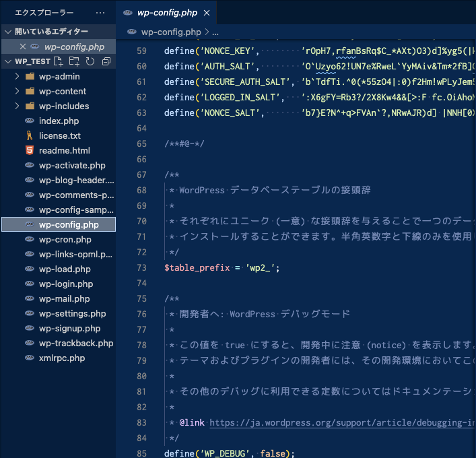Screen dimensions: 476x458
Task: Click PHP icon beside xmlrpc.php
Action: (30, 358)
